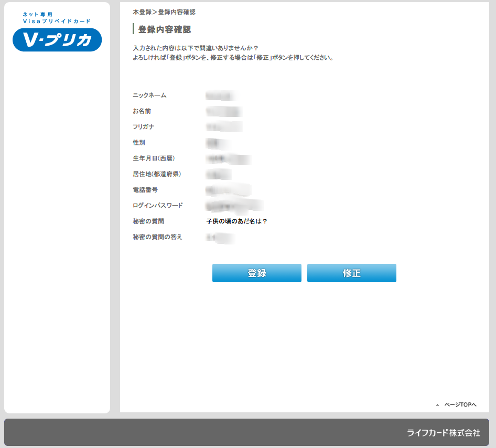Click the blurred ログインパスワード value
This screenshot has width=496, height=448.
click(x=234, y=206)
